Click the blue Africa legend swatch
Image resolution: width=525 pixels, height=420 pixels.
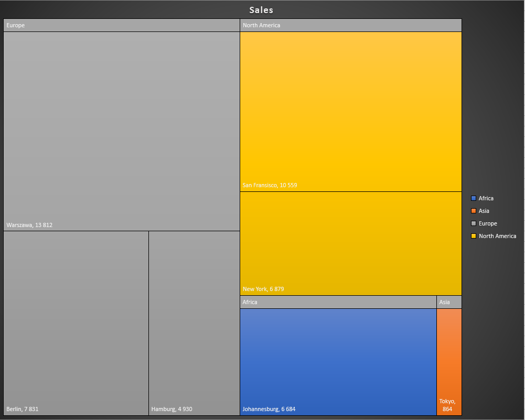tap(474, 198)
